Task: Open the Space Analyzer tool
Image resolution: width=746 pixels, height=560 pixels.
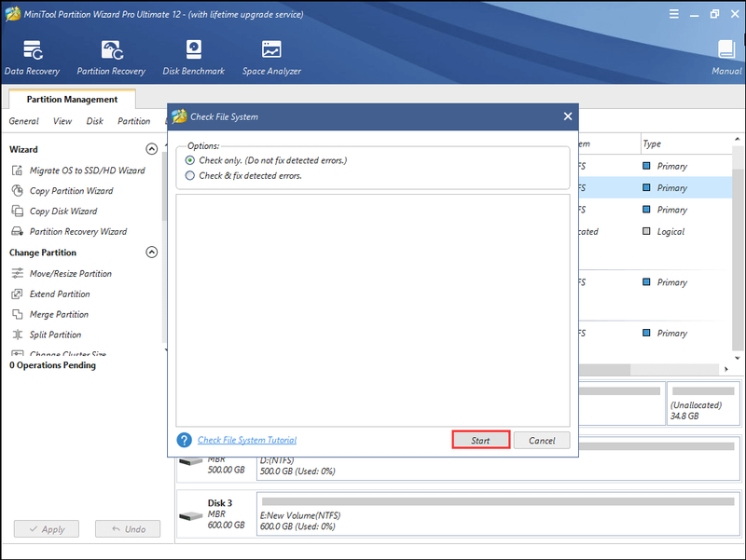Action: click(x=271, y=58)
